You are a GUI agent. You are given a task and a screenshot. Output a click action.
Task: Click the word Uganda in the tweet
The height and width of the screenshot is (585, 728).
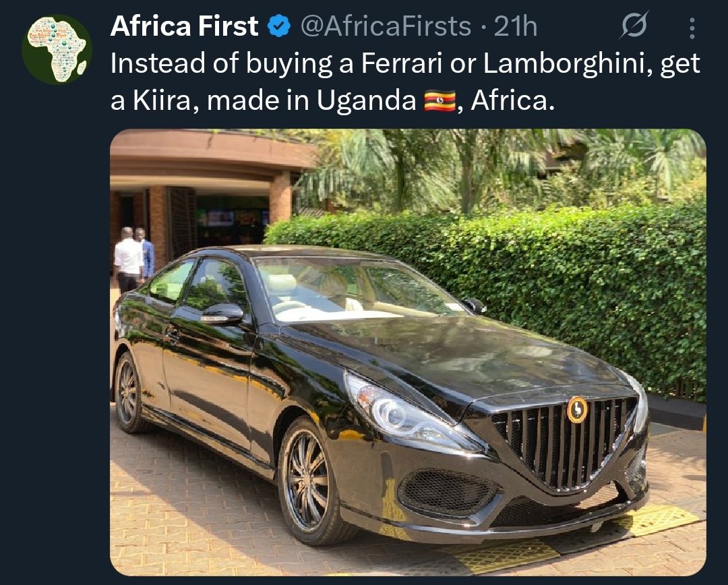pos(366,100)
